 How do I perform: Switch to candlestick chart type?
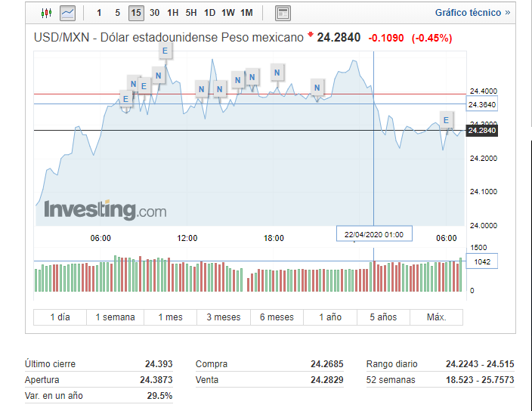47,13
